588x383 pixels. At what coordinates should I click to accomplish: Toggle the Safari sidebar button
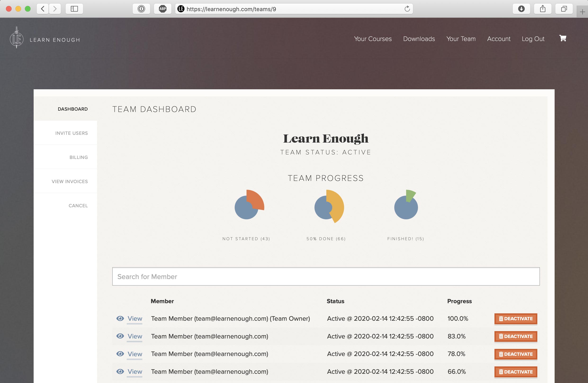click(74, 9)
